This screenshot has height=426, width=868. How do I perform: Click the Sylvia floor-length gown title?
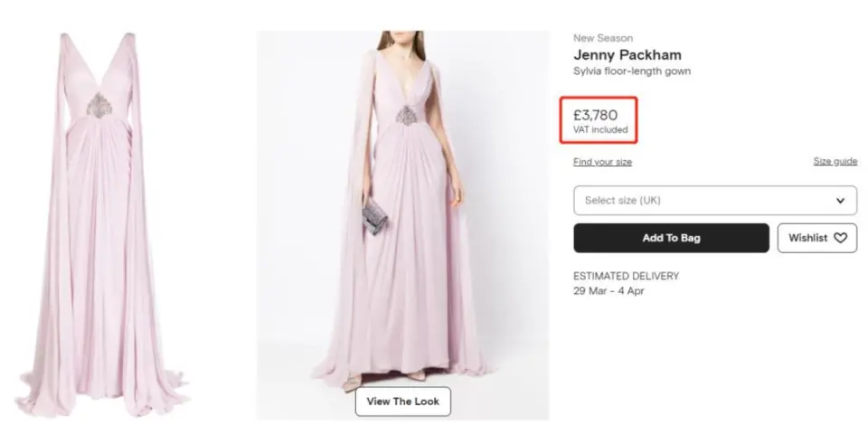pyautogui.click(x=632, y=71)
